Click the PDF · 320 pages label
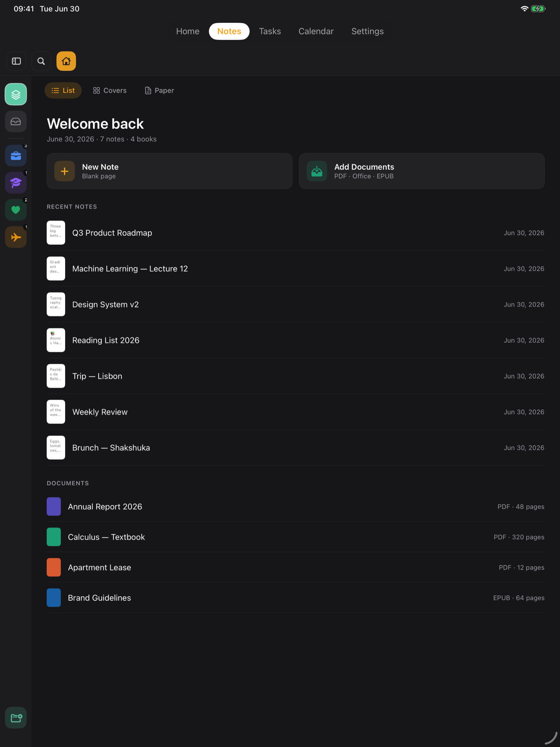The image size is (560, 747). tap(519, 537)
